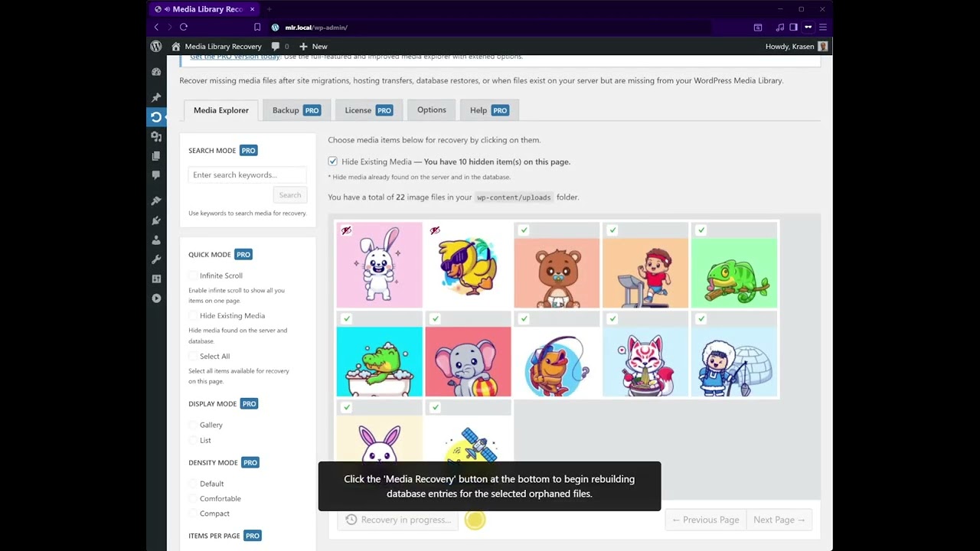Select the crocodile in bathtub thumbnail

click(x=379, y=354)
